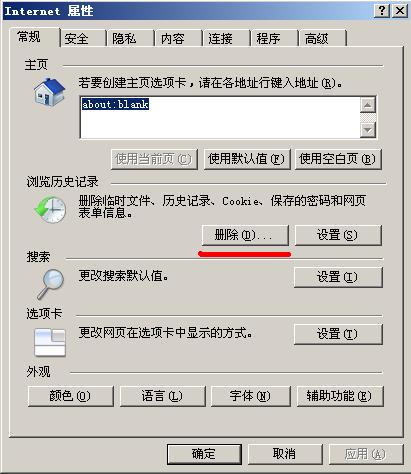The height and width of the screenshot is (474, 411).
Task: Open the 删除 browsing history dialog
Action: [x=245, y=235]
